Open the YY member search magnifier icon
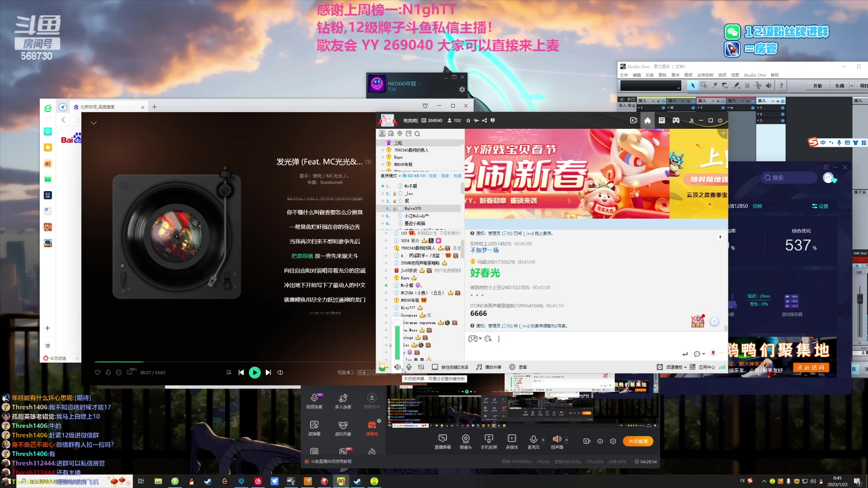Viewport: 868px width, 488px height. (417, 134)
